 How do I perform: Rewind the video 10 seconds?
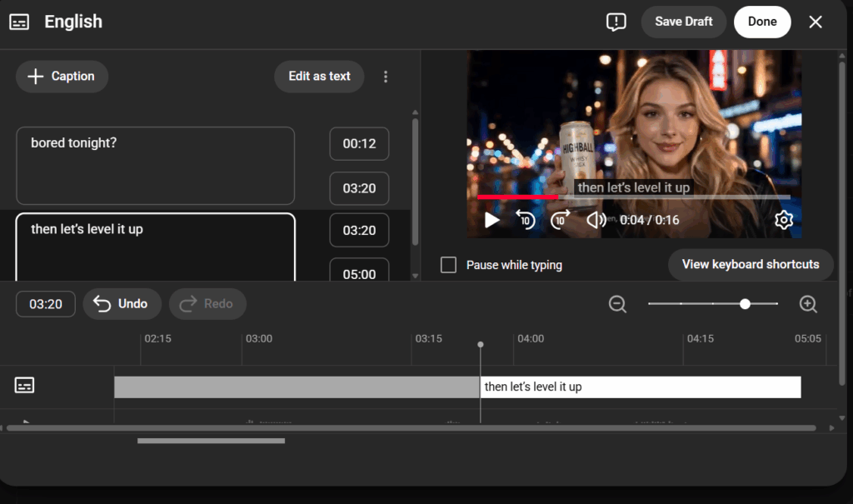pos(525,220)
